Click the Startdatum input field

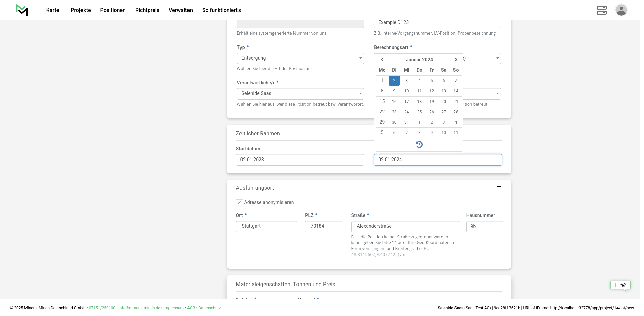click(x=300, y=160)
